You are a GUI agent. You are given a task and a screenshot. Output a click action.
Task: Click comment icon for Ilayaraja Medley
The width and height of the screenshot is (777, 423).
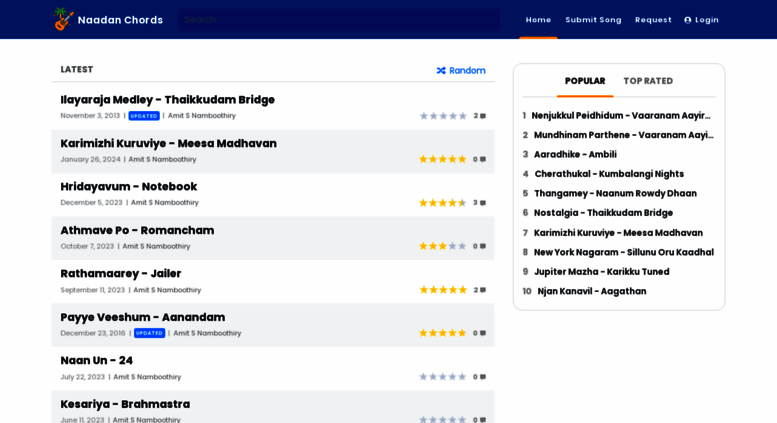point(483,116)
